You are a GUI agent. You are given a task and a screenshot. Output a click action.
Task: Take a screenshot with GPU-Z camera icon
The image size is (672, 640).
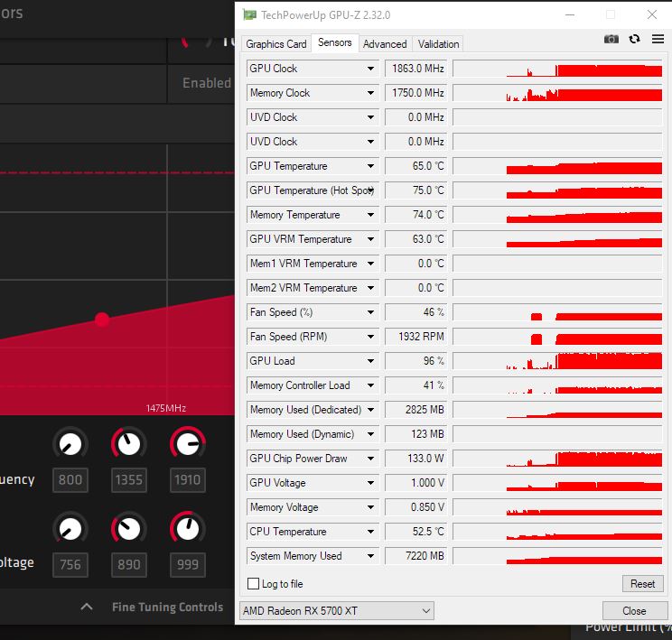[611, 40]
